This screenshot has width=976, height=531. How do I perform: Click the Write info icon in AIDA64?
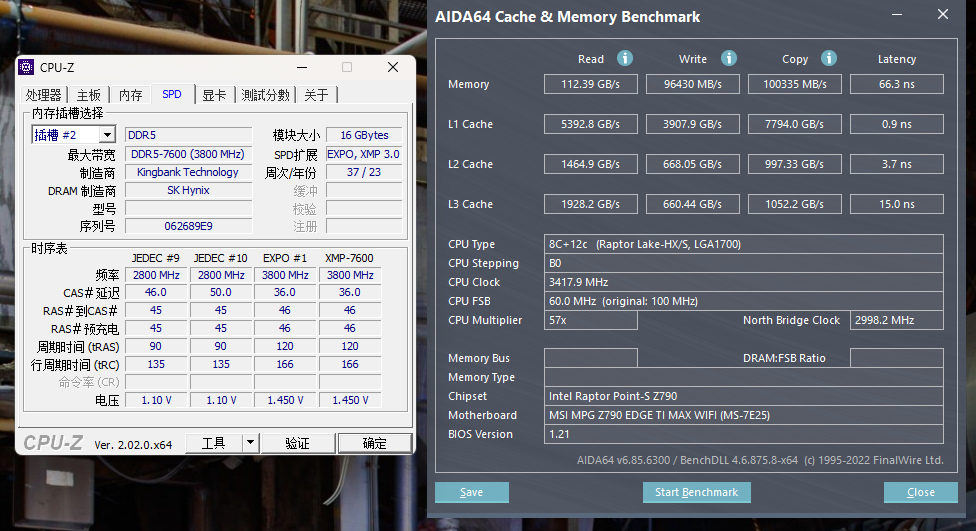(x=729, y=59)
